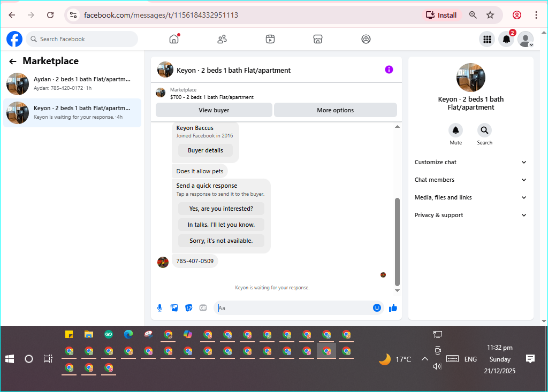Viewport: 548px width, 392px height.
Task: Go back in browser history
Action: pos(12,15)
